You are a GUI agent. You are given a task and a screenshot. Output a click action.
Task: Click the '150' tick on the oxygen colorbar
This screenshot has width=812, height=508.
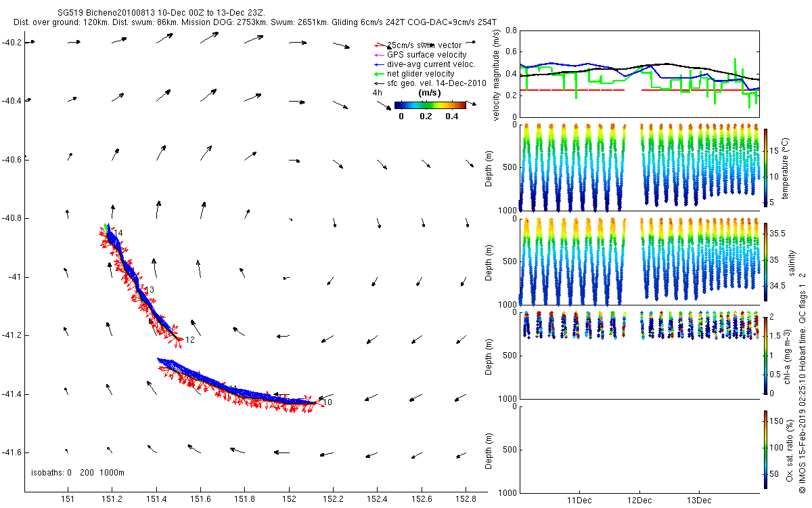[x=776, y=421]
